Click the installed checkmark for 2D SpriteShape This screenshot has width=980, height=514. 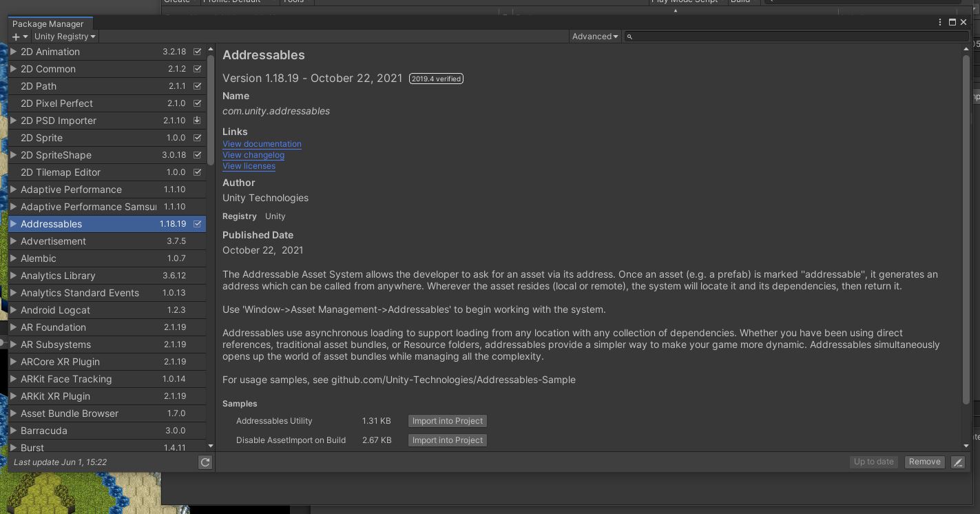[x=198, y=155]
